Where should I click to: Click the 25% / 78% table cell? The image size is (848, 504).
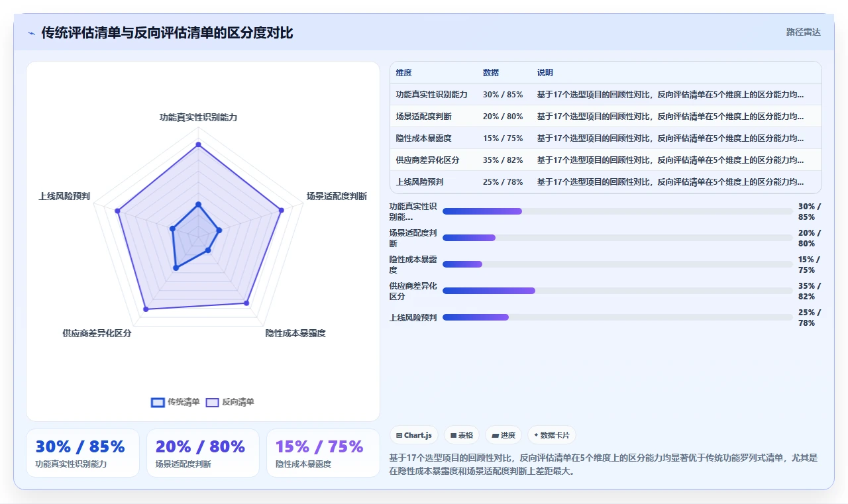click(x=503, y=182)
